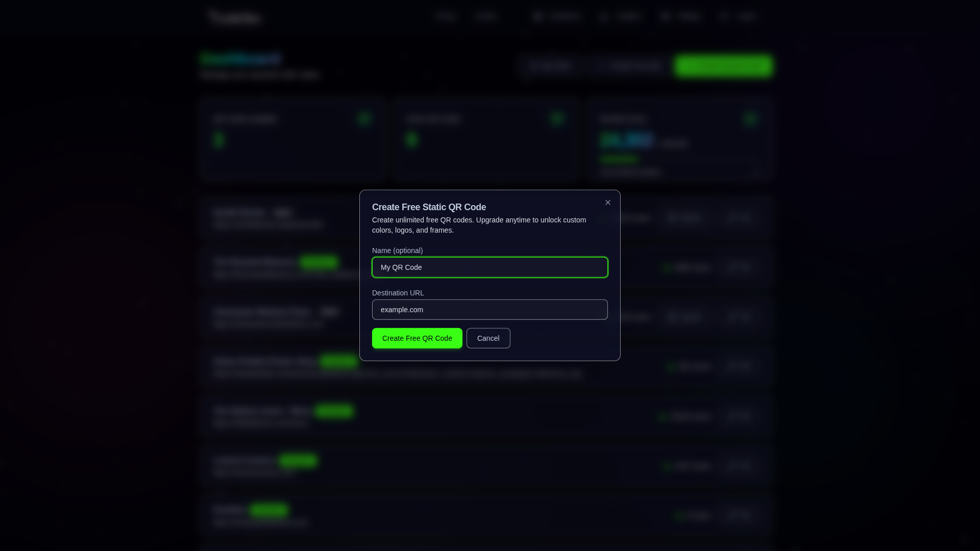Open the large green create button above the list
The height and width of the screenshot is (551, 980).
point(723,66)
